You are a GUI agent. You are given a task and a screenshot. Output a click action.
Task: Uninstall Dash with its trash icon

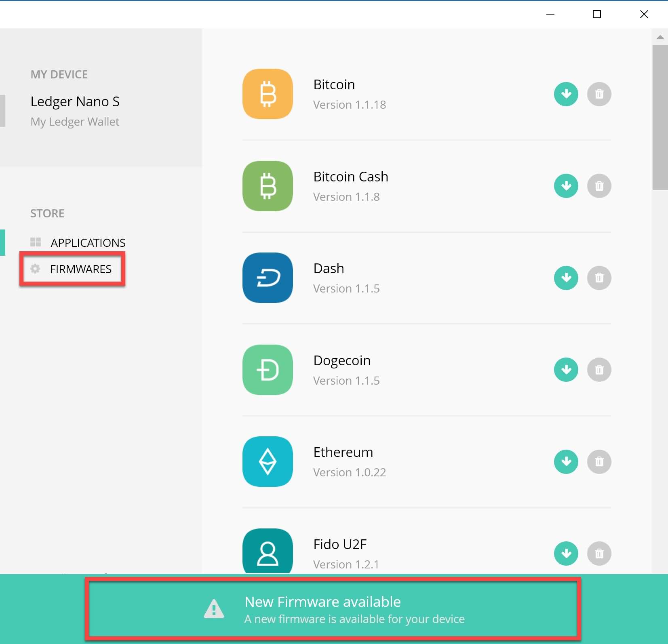(599, 278)
